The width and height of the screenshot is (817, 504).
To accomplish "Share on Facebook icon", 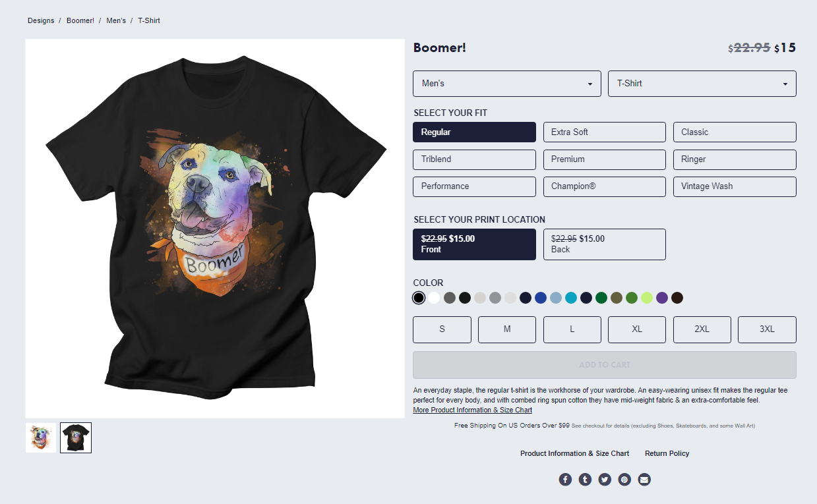I will click(565, 479).
